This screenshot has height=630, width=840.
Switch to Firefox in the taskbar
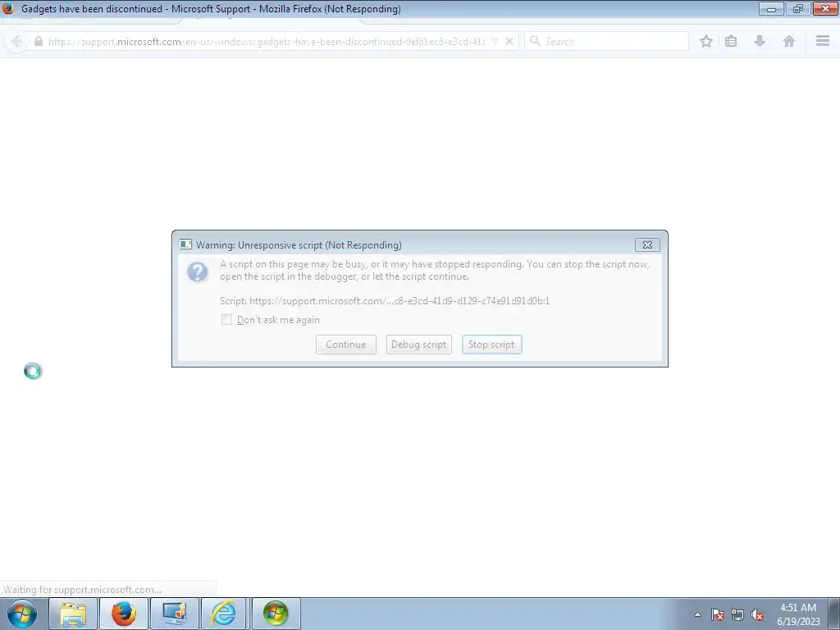124,614
